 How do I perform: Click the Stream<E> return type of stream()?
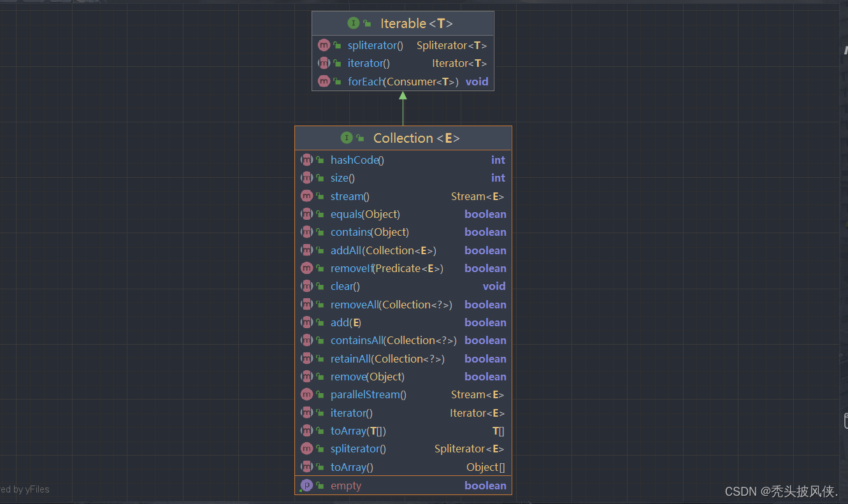[x=477, y=196]
